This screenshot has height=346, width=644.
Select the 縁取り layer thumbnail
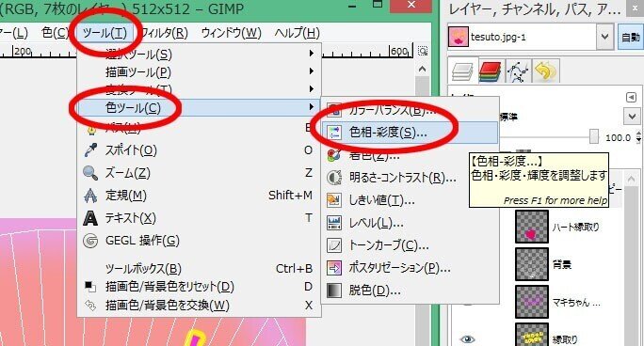click(x=532, y=336)
